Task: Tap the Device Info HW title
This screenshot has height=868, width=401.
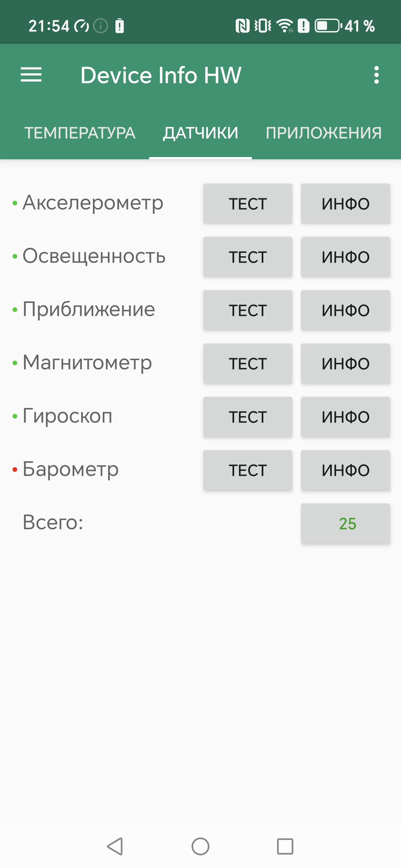Action: pyautogui.click(x=161, y=75)
